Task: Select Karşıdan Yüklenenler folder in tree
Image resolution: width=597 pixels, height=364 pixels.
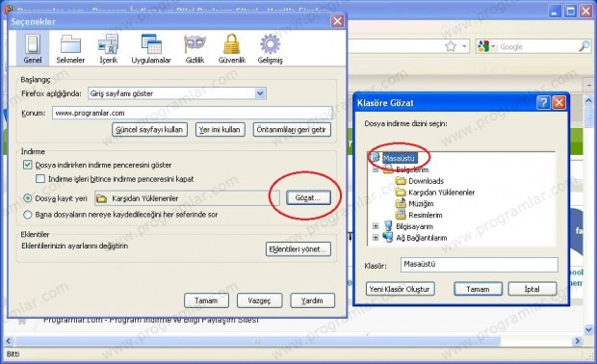Action: [x=441, y=193]
